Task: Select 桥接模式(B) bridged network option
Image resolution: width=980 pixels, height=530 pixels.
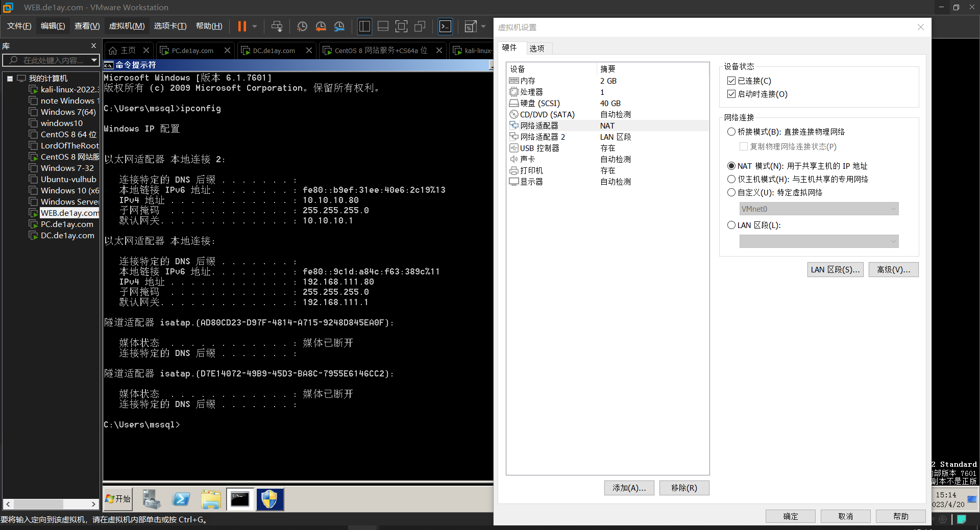Action: click(731, 132)
